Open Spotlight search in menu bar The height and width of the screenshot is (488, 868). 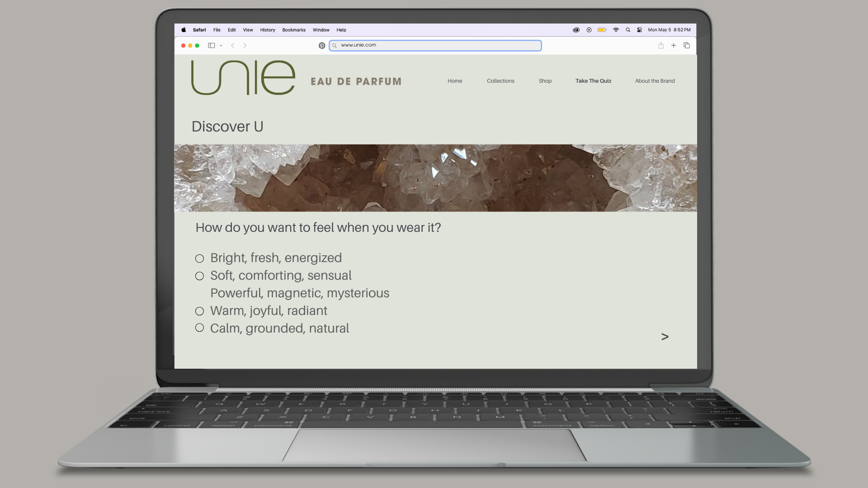(x=628, y=30)
